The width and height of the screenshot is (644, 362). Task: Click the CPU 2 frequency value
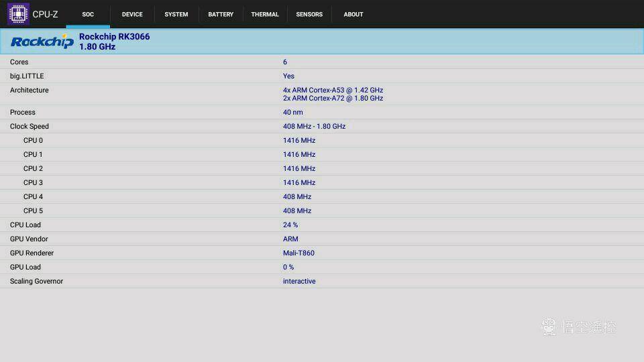[x=299, y=168]
